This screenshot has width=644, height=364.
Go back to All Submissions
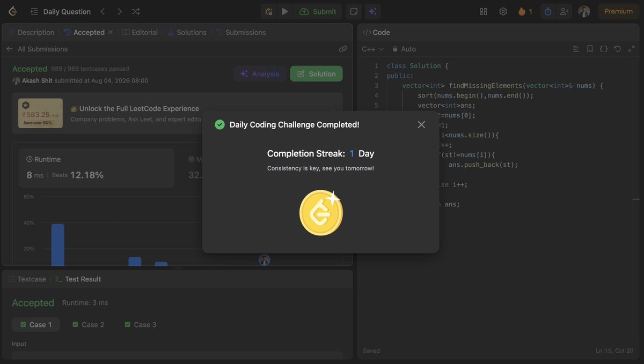(x=37, y=49)
